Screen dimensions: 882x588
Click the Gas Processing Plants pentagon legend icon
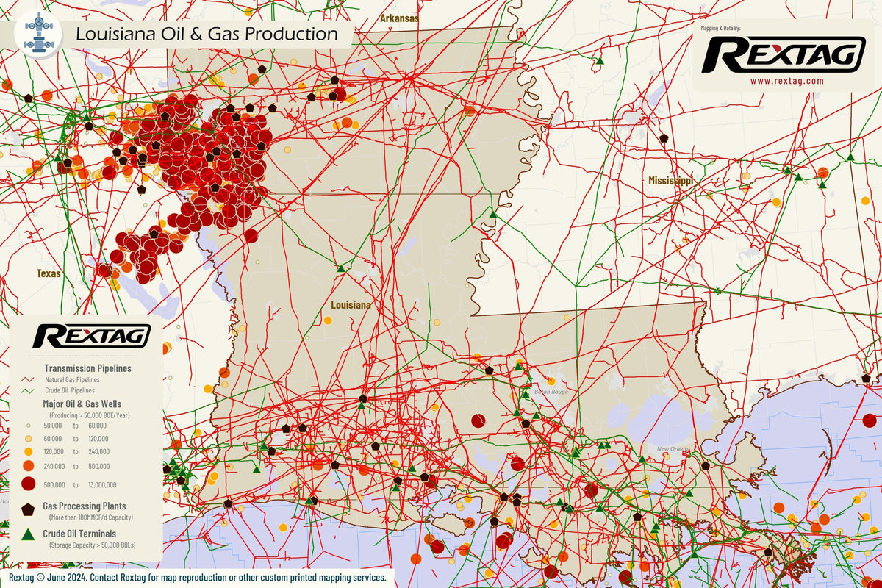click(x=28, y=509)
